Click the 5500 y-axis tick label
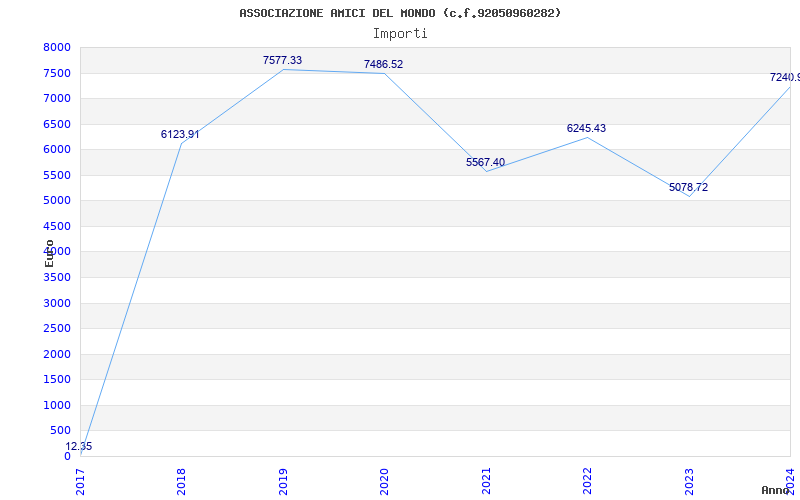This screenshot has height=500, width=800. pos(57,175)
